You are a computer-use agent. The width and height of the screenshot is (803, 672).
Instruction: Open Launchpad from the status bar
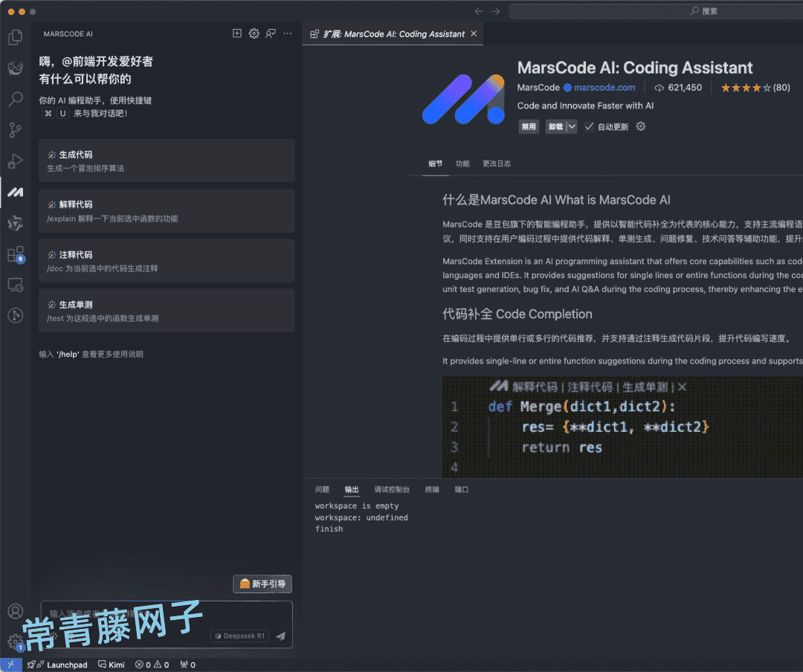[x=57, y=665]
